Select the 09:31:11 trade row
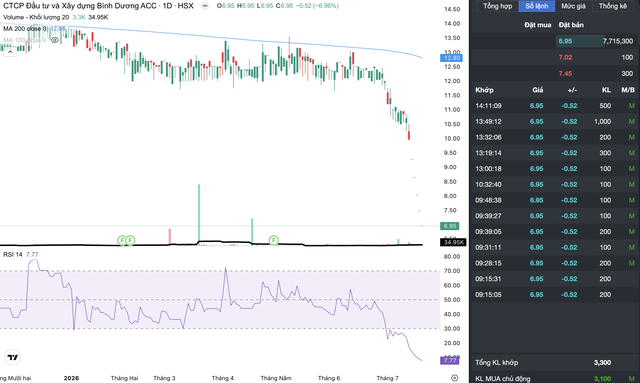 [x=554, y=247]
